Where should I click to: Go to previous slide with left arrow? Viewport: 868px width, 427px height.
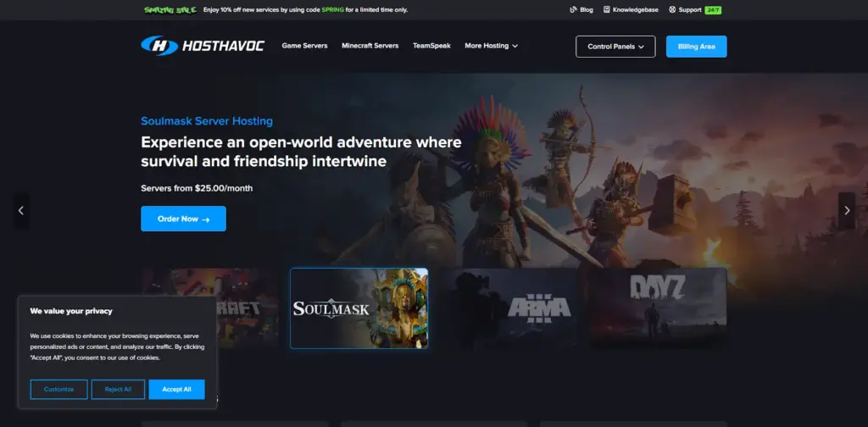[21, 211]
